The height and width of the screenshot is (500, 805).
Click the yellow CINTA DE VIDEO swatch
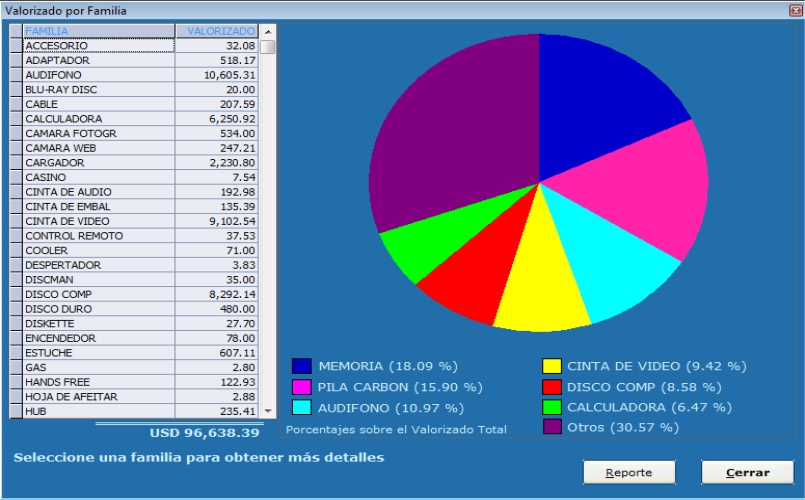pos(551,366)
